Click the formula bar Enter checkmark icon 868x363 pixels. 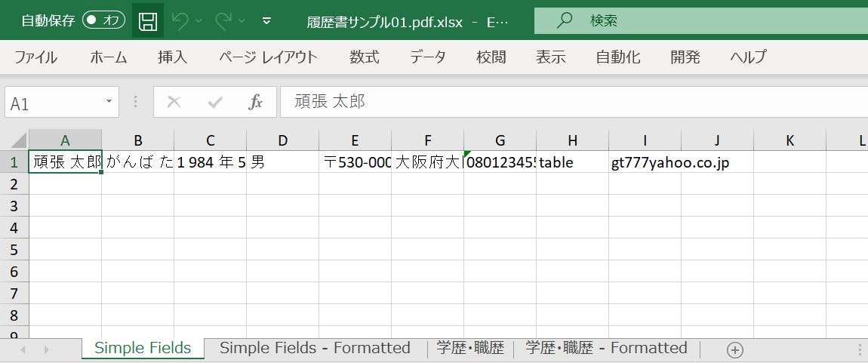coord(214,103)
